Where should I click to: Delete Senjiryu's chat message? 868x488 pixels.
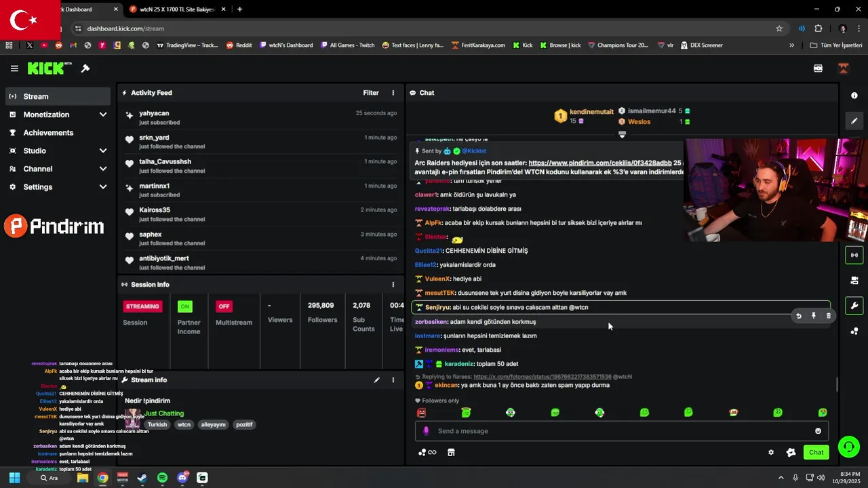point(829,316)
